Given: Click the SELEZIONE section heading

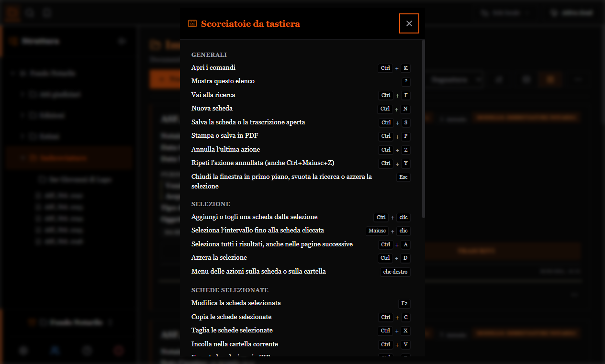Looking at the screenshot, I should point(211,204).
